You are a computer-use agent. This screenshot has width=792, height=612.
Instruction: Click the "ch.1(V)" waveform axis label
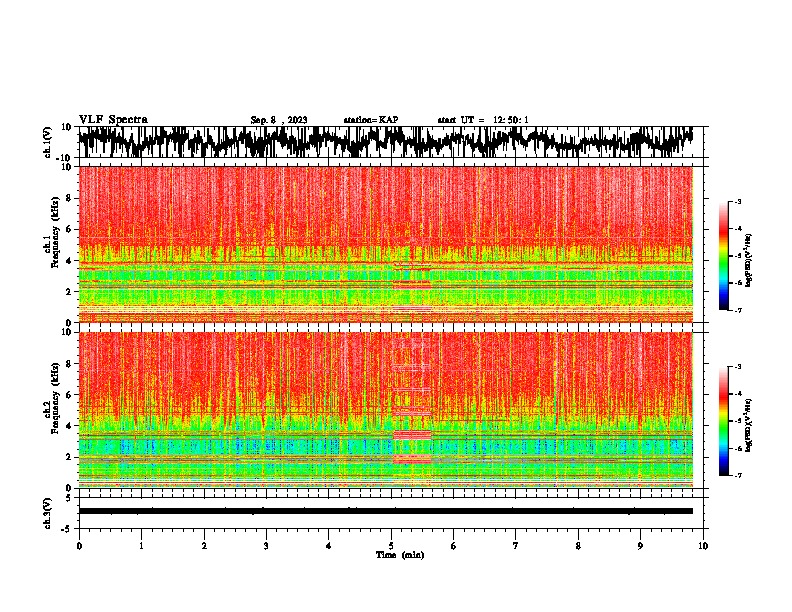point(48,142)
